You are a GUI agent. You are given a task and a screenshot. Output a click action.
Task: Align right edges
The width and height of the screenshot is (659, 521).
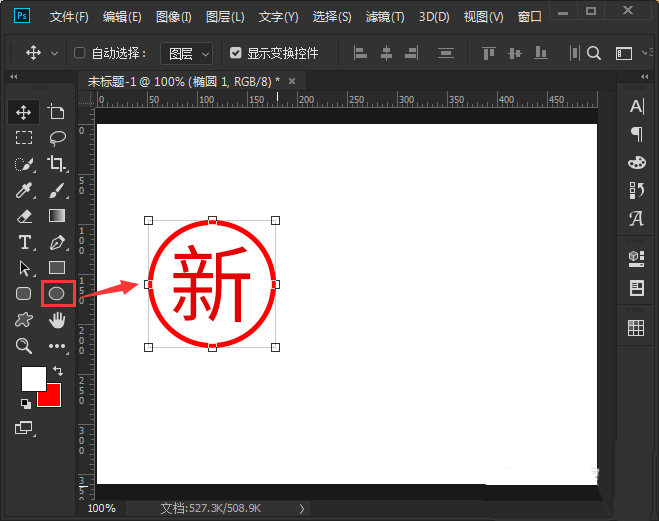pyautogui.click(x=411, y=53)
